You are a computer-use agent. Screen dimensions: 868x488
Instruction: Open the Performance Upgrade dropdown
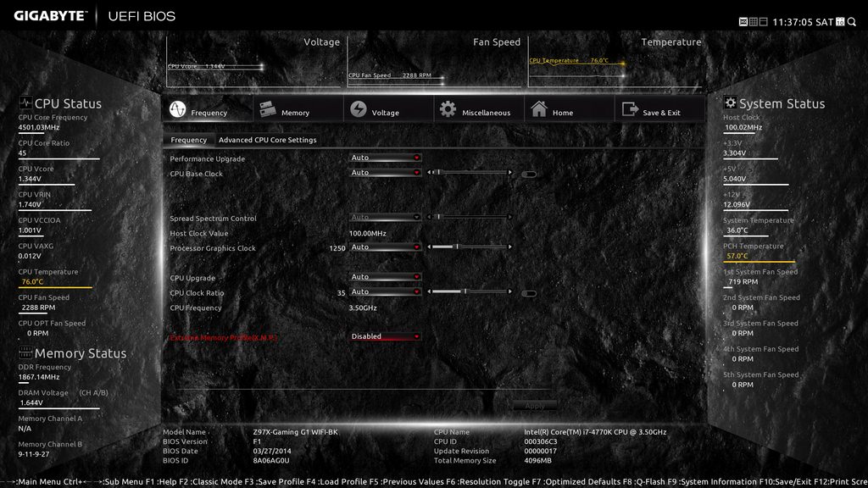click(x=385, y=158)
